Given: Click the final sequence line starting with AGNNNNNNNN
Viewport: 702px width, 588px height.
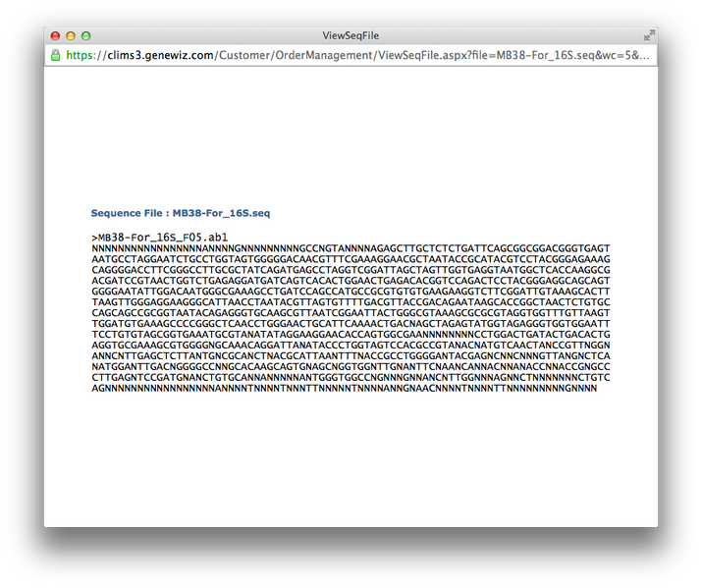Looking at the screenshot, I should pos(345,388).
